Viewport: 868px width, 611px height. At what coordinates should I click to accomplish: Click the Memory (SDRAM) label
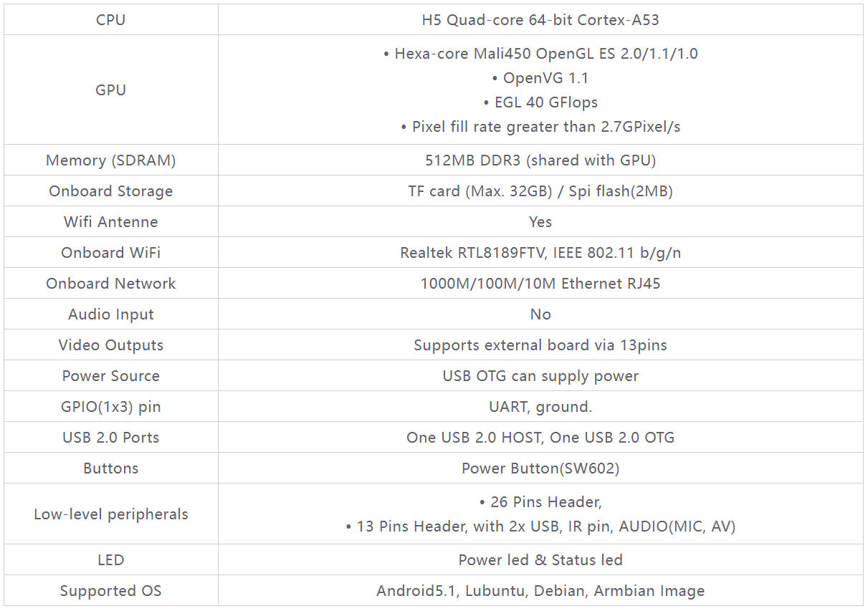[x=110, y=160]
